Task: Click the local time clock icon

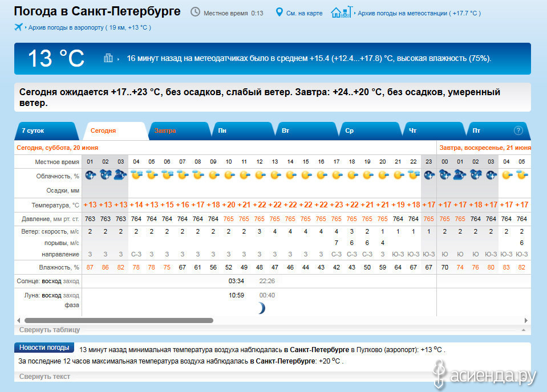Action: coord(195,12)
